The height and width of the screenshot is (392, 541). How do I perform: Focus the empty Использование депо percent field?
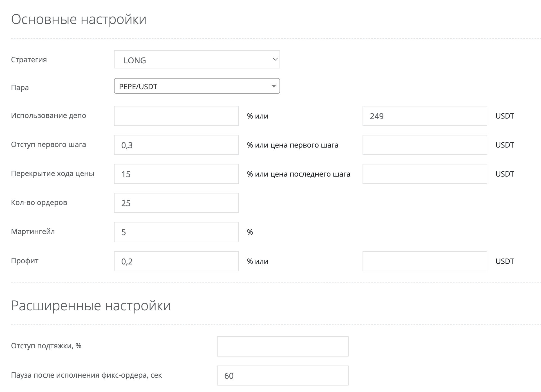click(x=176, y=116)
